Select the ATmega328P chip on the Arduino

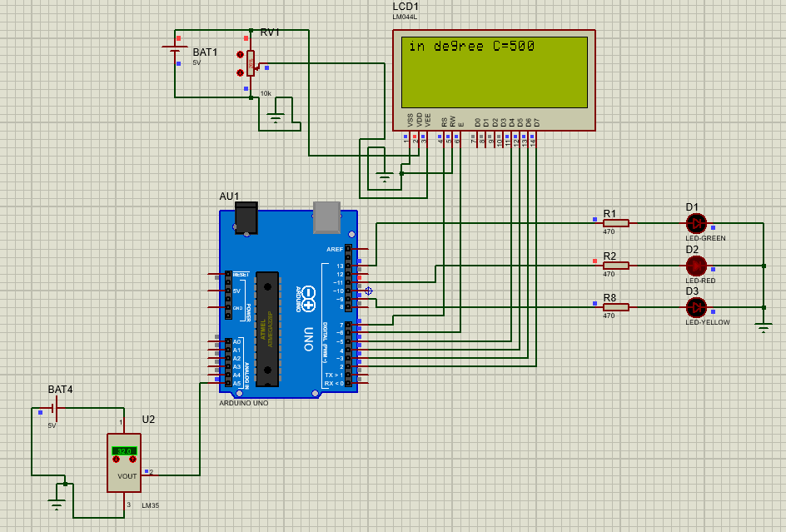267,330
